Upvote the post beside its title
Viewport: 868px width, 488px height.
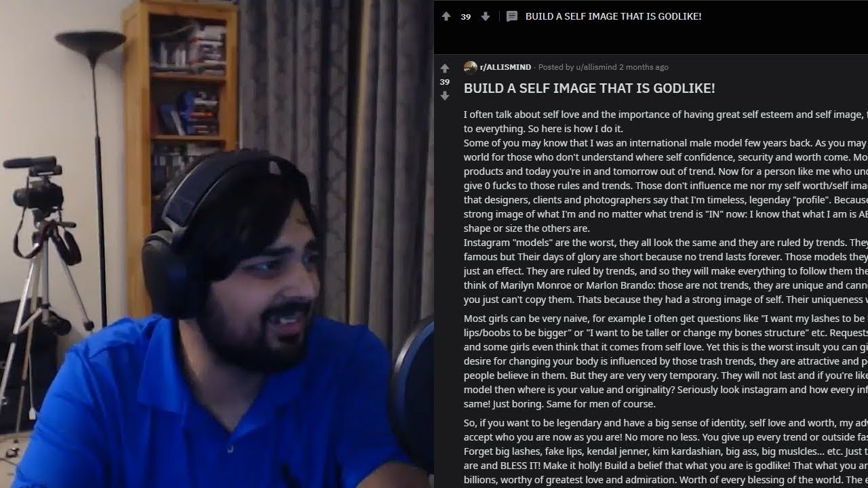(x=445, y=68)
